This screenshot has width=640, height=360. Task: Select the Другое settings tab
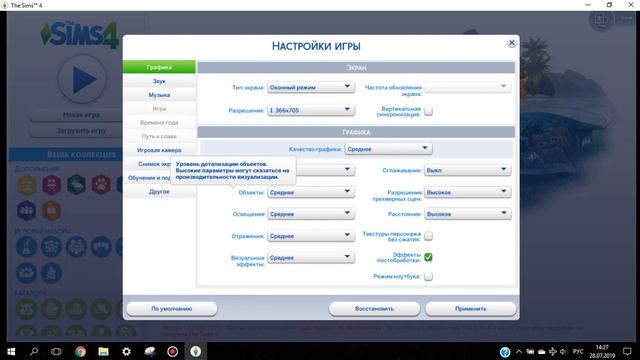pyautogui.click(x=159, y=191)
